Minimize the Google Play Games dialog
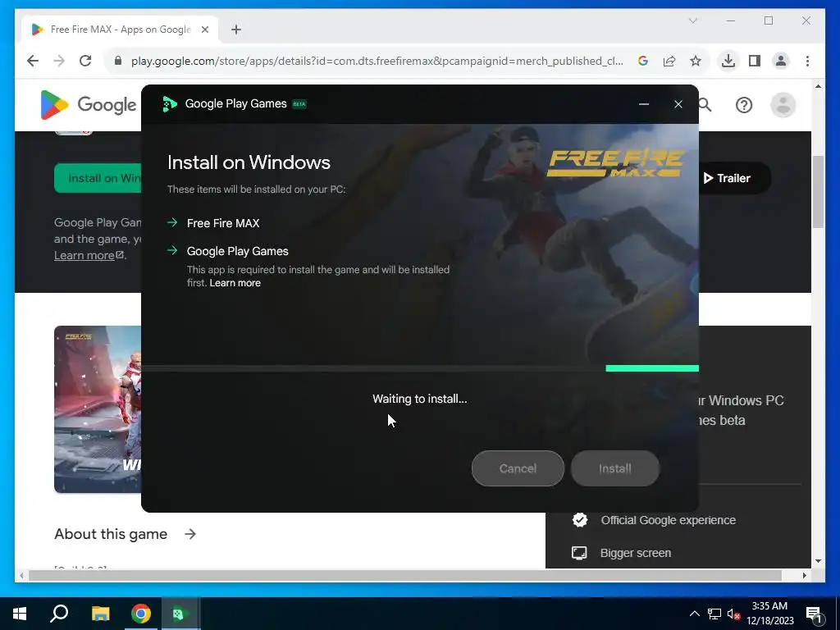The width and height of the screenshot is (840, 630). tap(644, 104)
